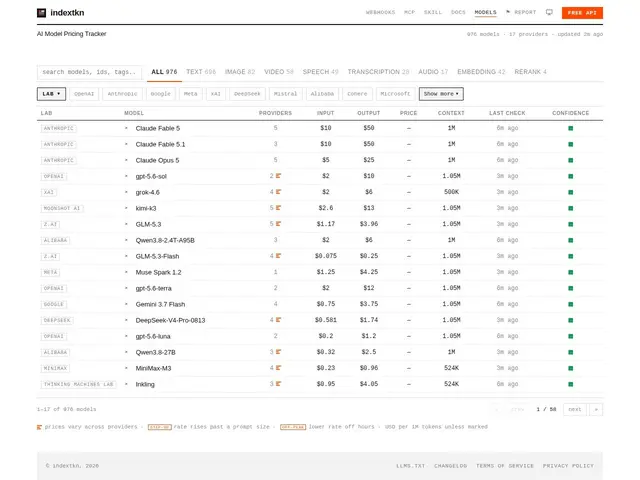Open the WEBHOOKS nav link
Image resolution: width=640 pixels, height=480 pixels.
(380, 12)
